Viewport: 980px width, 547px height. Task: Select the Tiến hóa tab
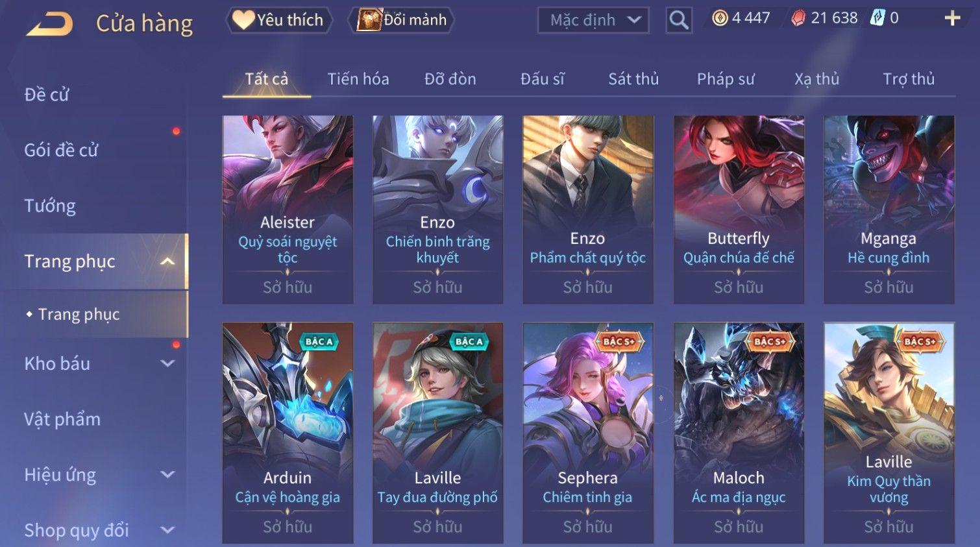(x=358, y=79)
